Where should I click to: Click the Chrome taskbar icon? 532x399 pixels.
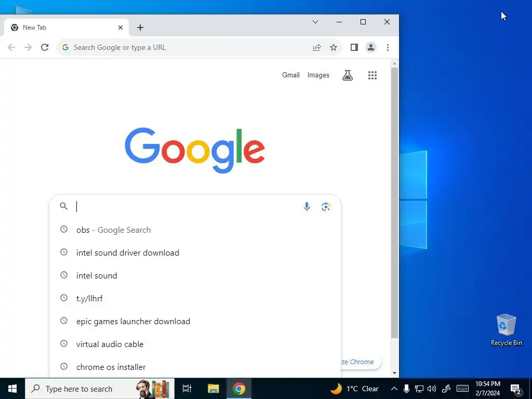tap(239, 389)
